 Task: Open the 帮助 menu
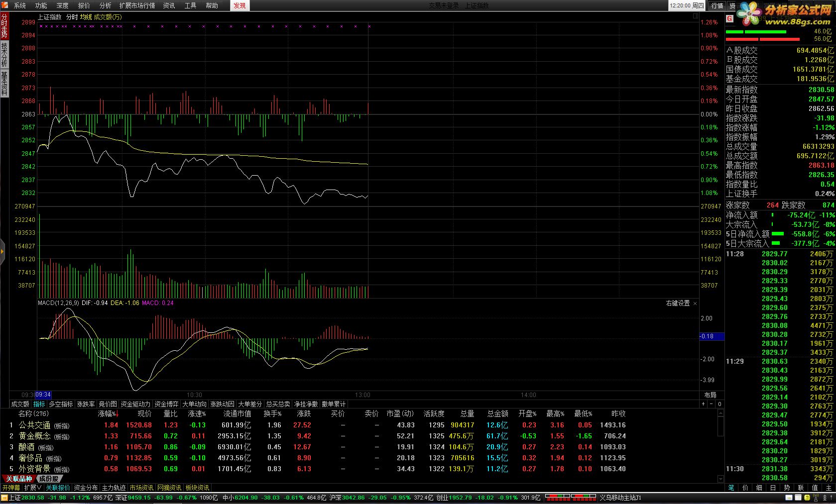(x=212, y=5)
